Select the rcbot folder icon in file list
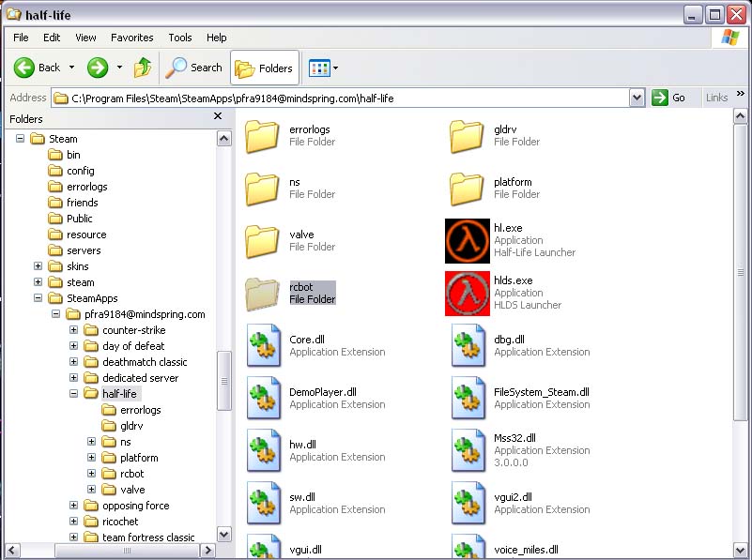 [262, 295]
